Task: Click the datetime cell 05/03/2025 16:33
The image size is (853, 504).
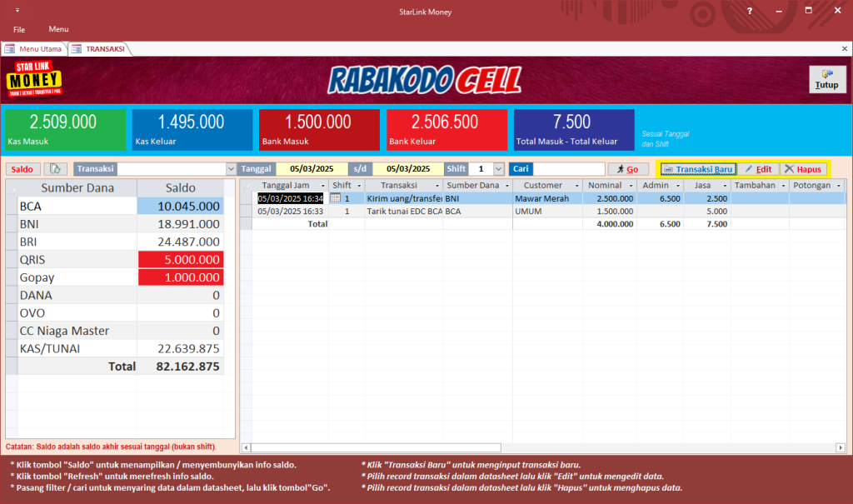Action: (x=291, y=211)
